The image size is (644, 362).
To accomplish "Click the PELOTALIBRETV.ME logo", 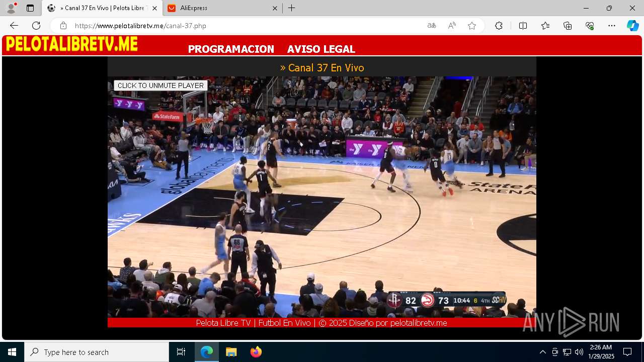I will [x=71, y=44].
